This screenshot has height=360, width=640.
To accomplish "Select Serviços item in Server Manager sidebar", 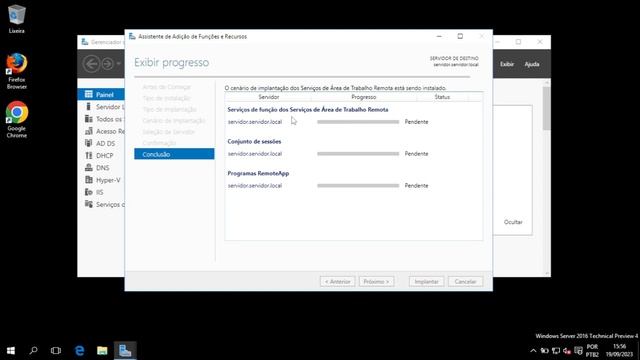I will 101,204.
